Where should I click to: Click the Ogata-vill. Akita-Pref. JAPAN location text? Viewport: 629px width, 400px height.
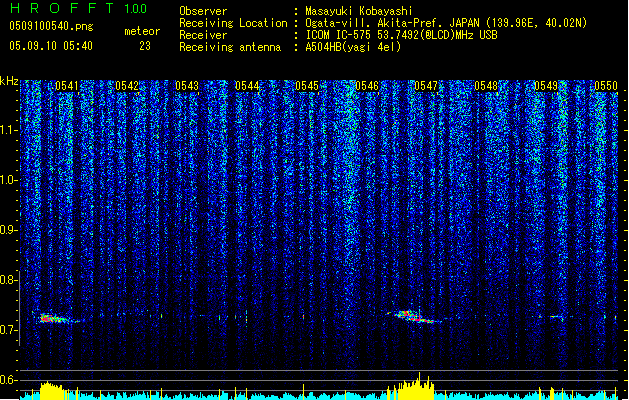(x=446, y=23)
